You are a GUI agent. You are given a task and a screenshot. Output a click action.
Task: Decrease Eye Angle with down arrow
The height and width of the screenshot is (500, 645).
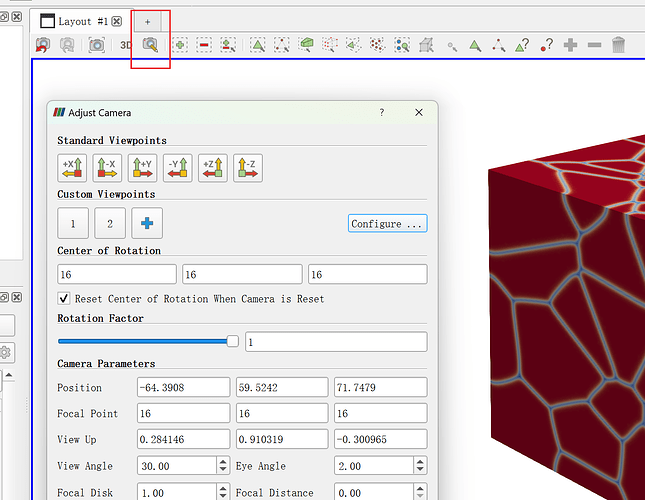click(420, 470)
